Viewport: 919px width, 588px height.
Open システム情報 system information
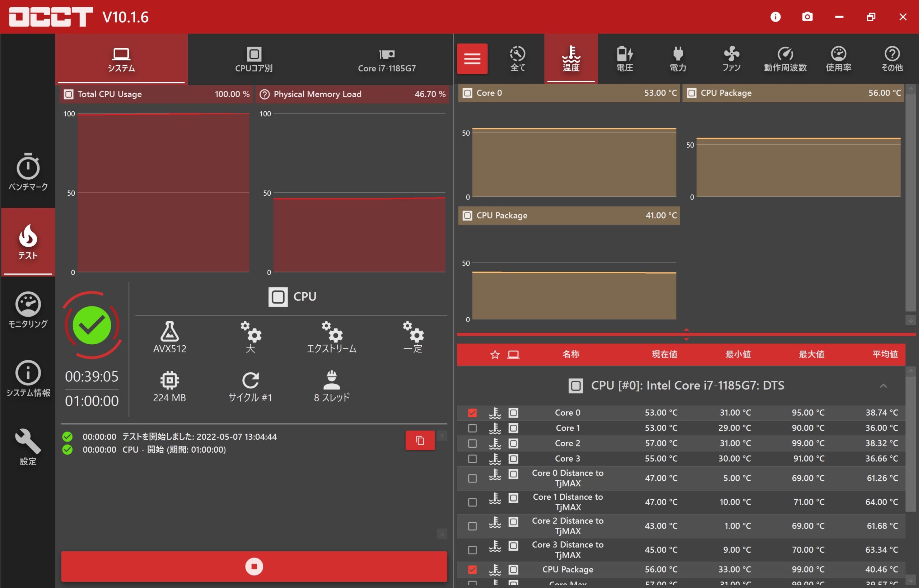click(x=28, y=378)
